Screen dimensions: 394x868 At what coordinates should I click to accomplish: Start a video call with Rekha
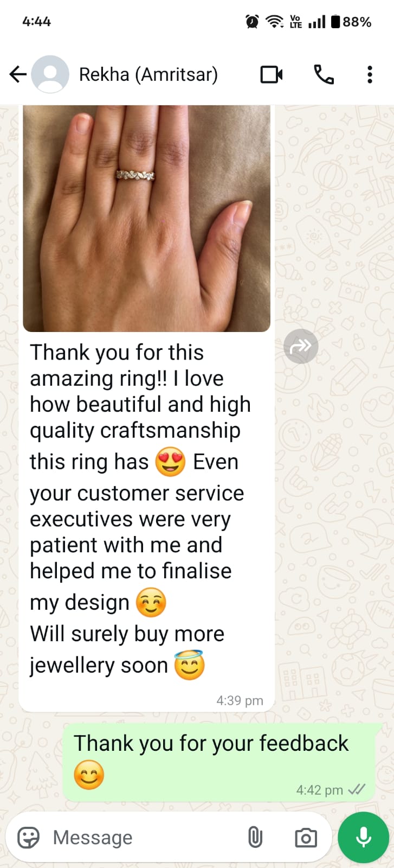tap(272, 74)
